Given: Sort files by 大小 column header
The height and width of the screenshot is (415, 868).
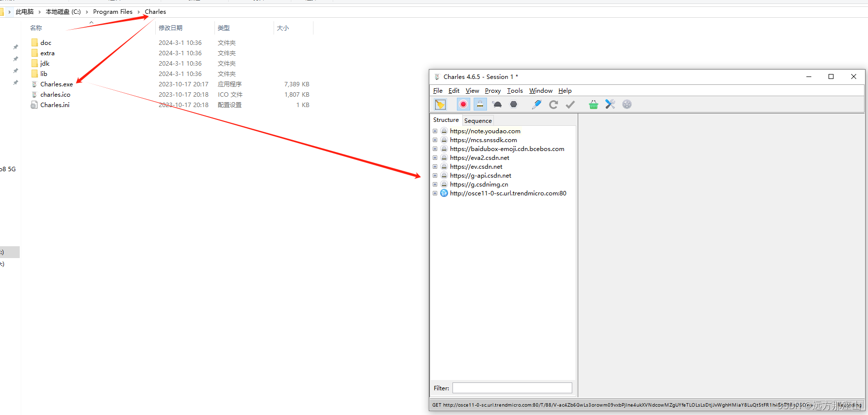Looking at the screenshot, I should pyautogui.click(x=283, y=28).
